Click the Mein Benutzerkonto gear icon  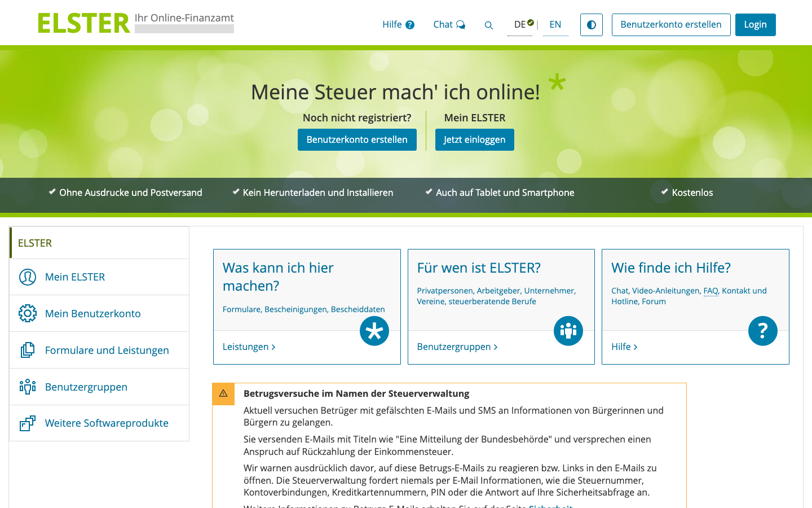[28, 313]
